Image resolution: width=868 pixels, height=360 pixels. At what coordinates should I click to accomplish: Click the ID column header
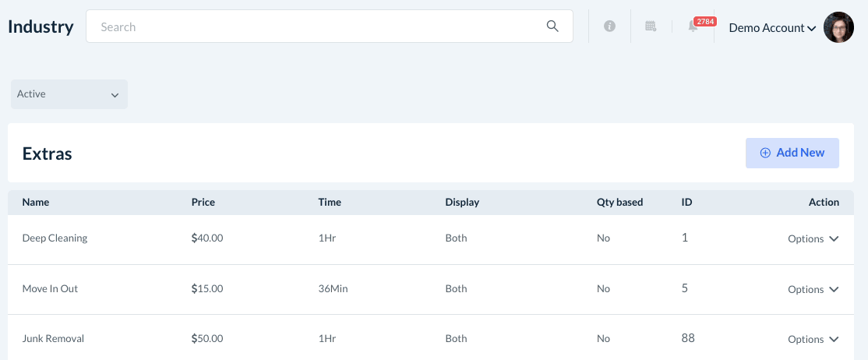click(x=686, y=202)
